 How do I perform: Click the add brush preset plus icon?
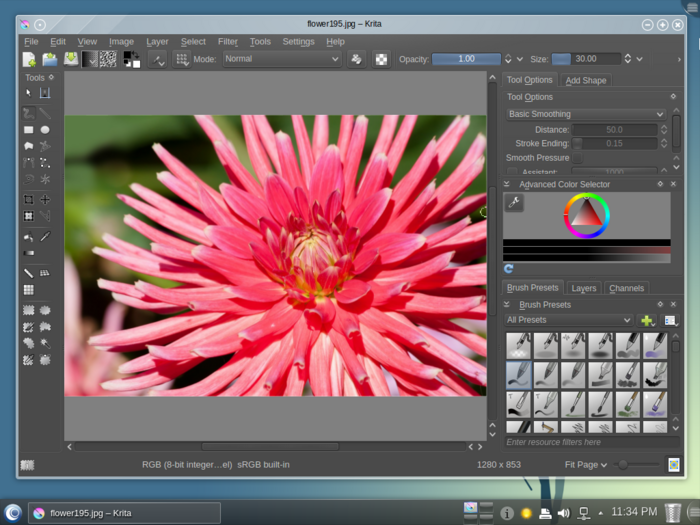[647, 320]
